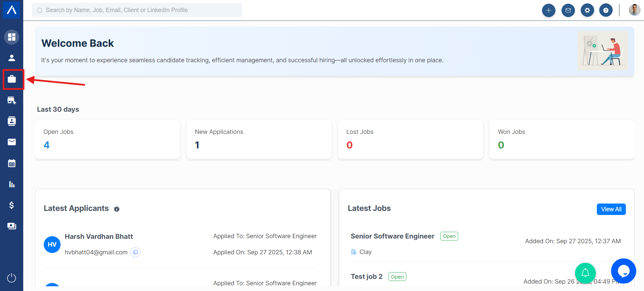Copy the email hvbhatt04@gmail.com
Screen dimensions: 644x291
pos(135,252)
